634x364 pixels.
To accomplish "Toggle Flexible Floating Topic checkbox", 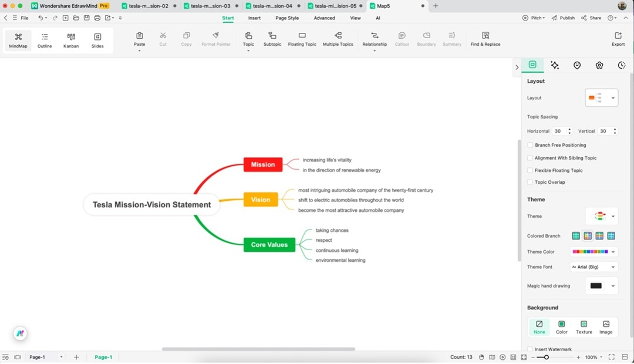I will [x=530, y=170].
